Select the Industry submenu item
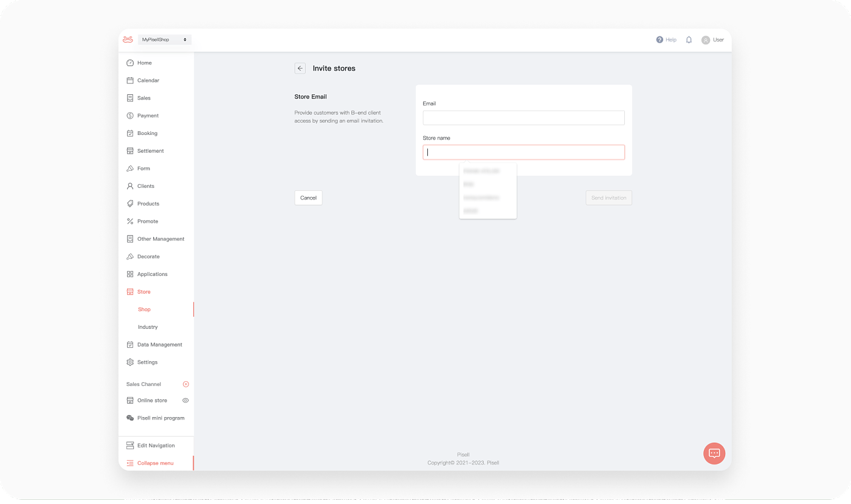 (x=148, y=327)
